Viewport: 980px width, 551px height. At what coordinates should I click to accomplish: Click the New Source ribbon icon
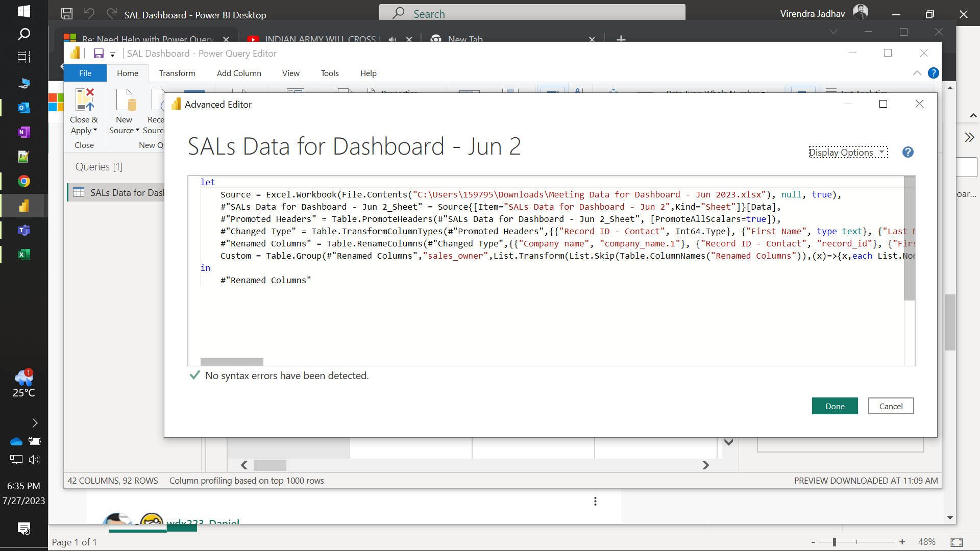pyautogui.click(x=126, y=99)
